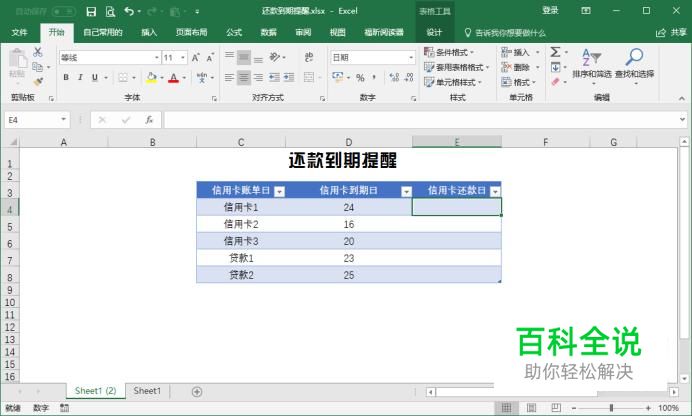The image size is (692, 416).
Task: Switch to Sheet1 worksheet tab
Action: point(147,391)
